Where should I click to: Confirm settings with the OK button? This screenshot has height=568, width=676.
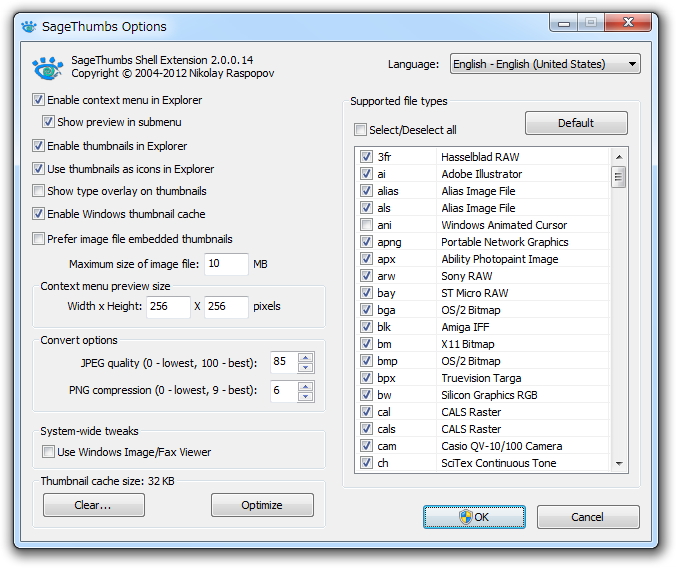[x=474, y=517]
